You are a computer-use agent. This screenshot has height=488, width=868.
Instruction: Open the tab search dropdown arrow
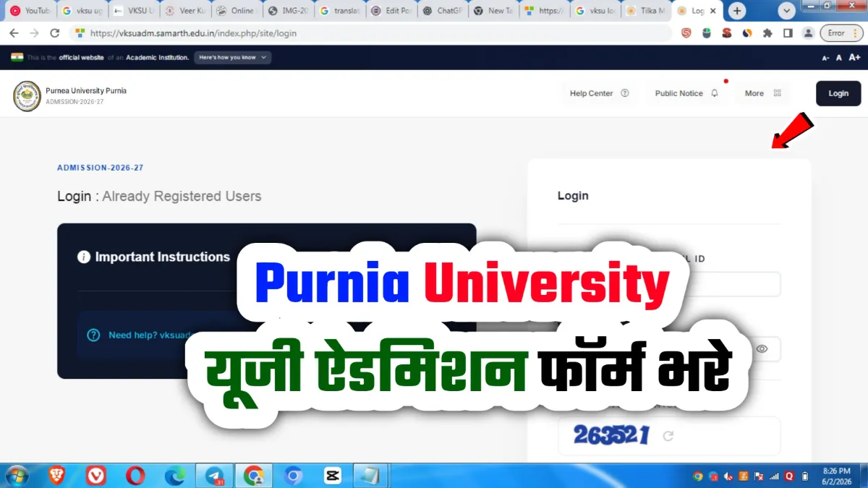tap(786, 11)
